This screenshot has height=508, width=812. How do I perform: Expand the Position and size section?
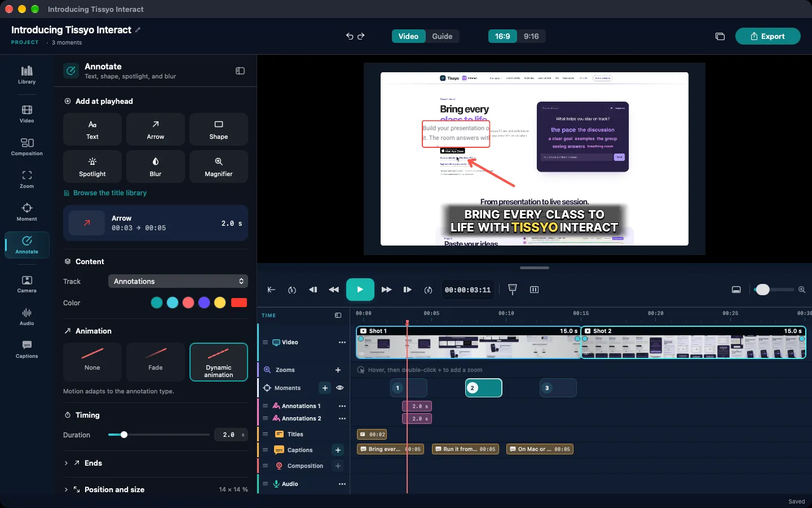point(156,489)
